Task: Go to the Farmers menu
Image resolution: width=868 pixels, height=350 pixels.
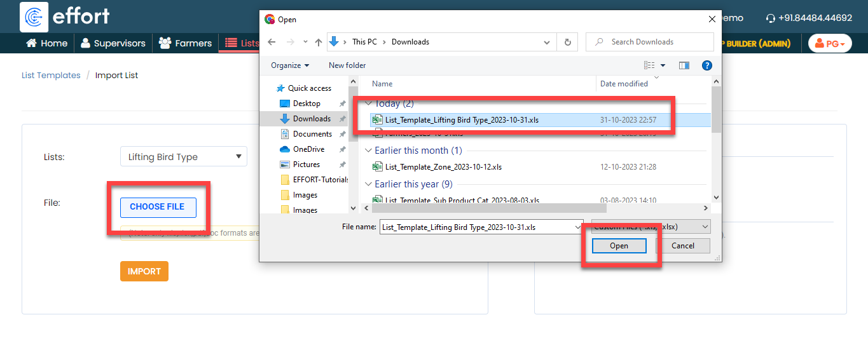Action: click(185, 43)
